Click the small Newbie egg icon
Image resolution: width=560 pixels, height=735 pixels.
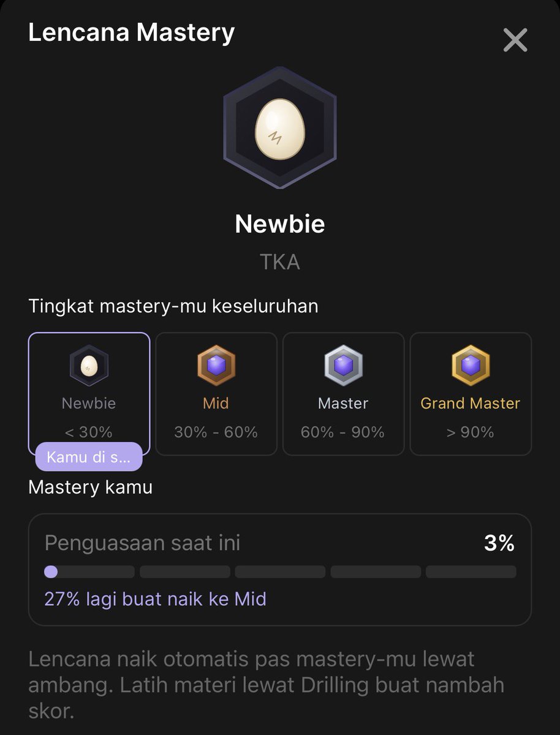[x=89, y=365]
